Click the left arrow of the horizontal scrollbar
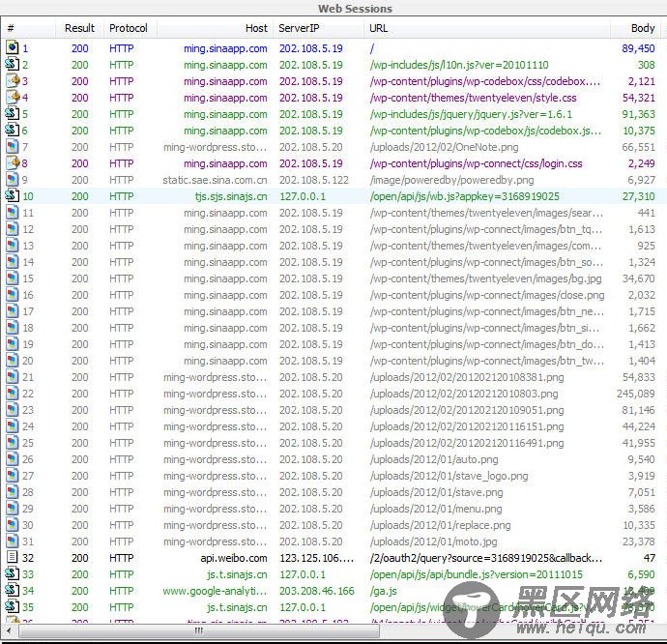Screen dimensions: 667x644 pos(9,630)
